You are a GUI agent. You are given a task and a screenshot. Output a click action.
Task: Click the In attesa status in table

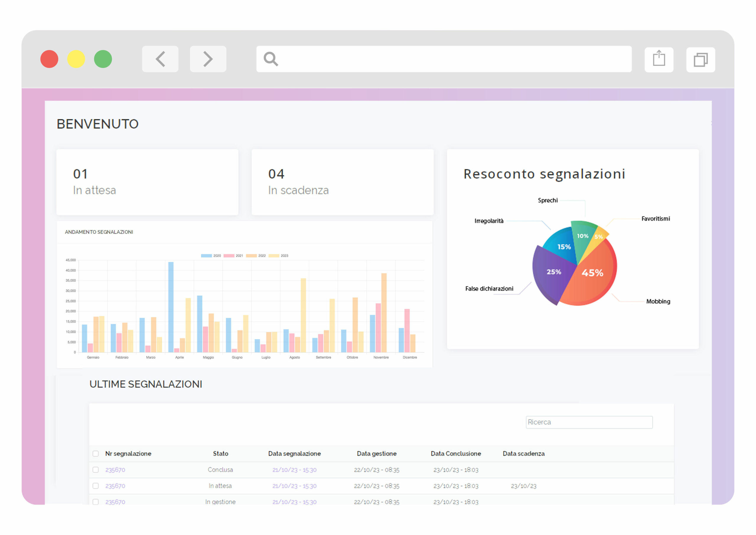coord(220,486)
